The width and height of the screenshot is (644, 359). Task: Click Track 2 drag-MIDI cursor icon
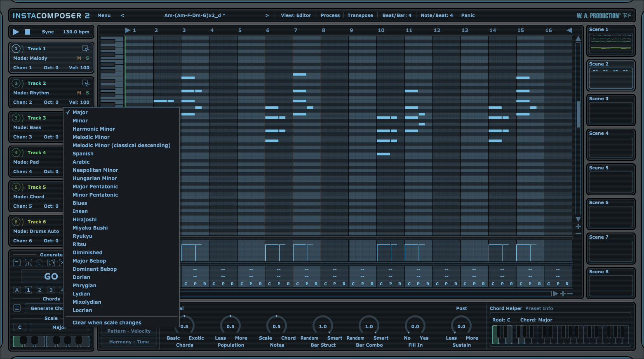coord(85,83)
